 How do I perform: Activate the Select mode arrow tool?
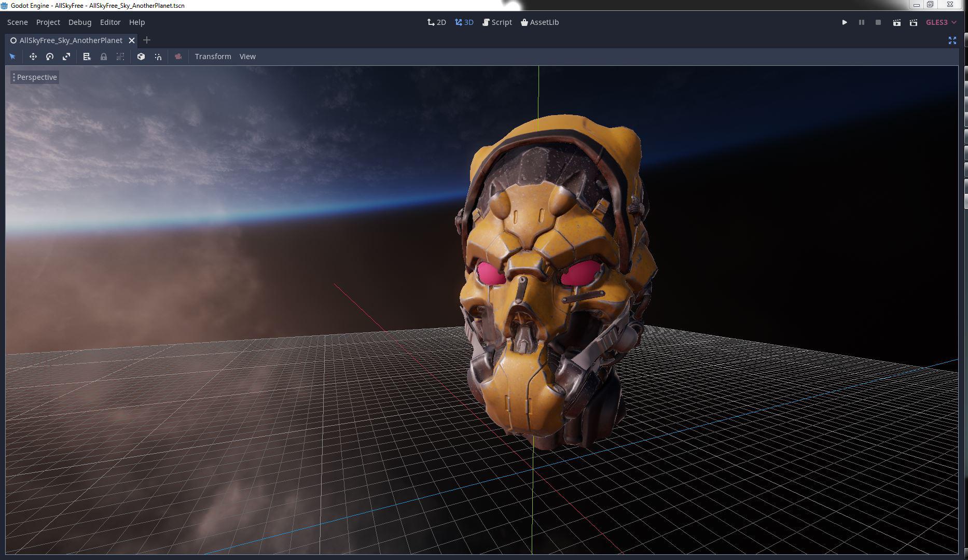[x=12, y=57]
